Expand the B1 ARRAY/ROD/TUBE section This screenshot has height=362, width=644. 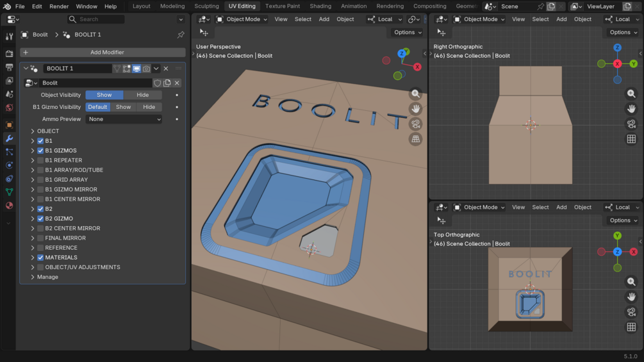pyautogui.click(x=33, y=170)
